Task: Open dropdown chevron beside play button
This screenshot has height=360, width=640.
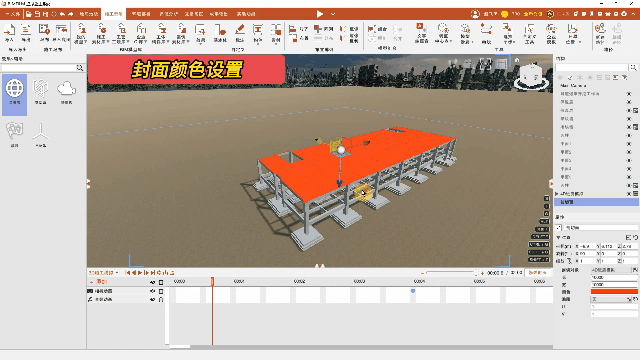Action: point(333,14)
